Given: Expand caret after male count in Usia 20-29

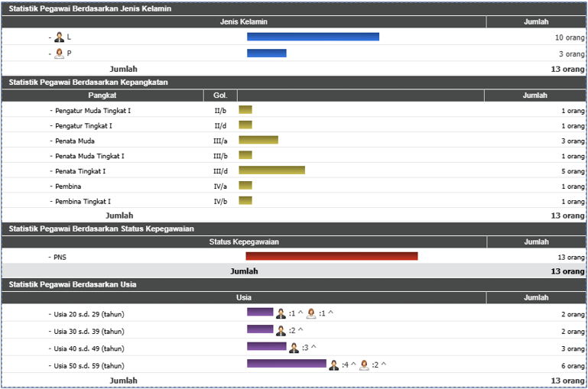Looking at the screenshot, I should [300, 313].
